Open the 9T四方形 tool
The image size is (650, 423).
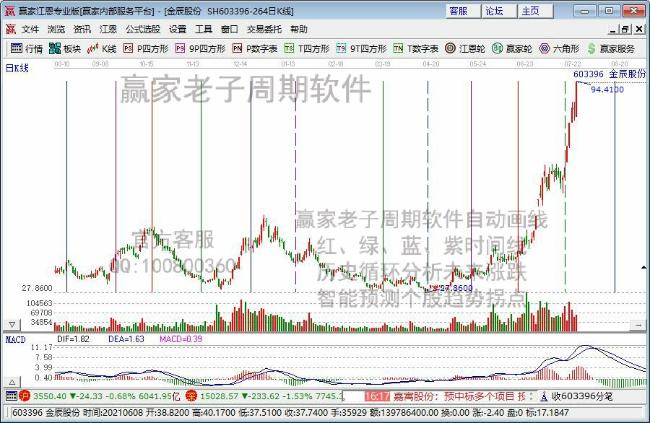coord(361,49)
